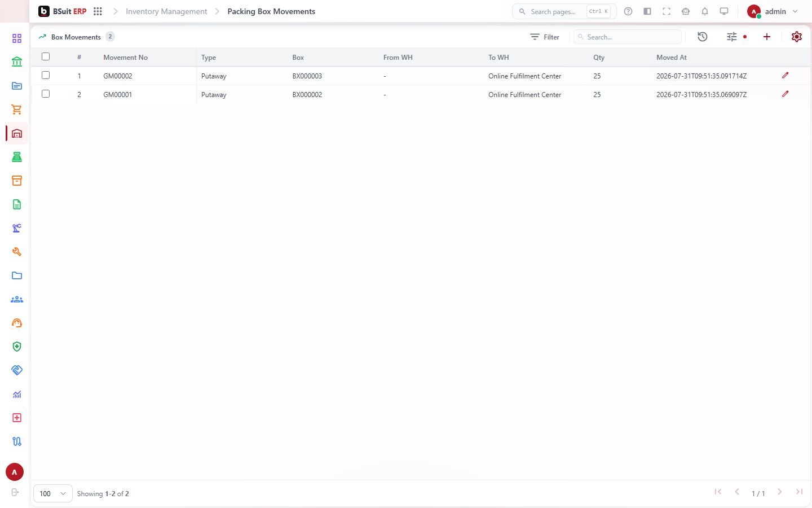
Task: Open bank building icon in sidebar
Action: tap(17, 62)
